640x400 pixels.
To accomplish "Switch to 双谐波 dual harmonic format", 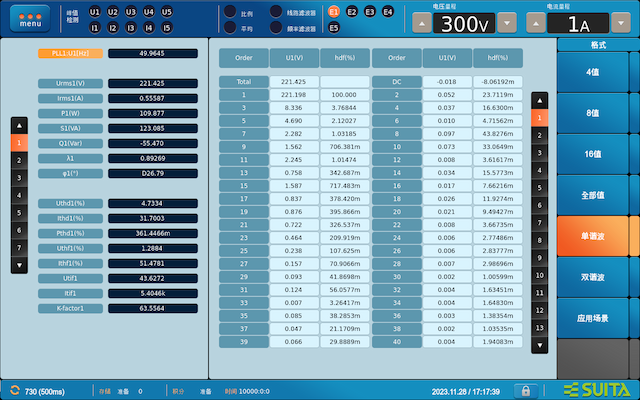I will [597, 277].
